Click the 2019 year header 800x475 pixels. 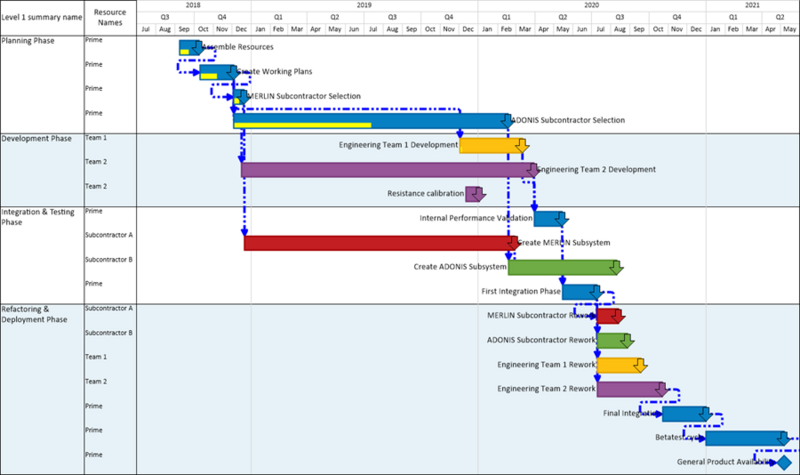[364, 5]
